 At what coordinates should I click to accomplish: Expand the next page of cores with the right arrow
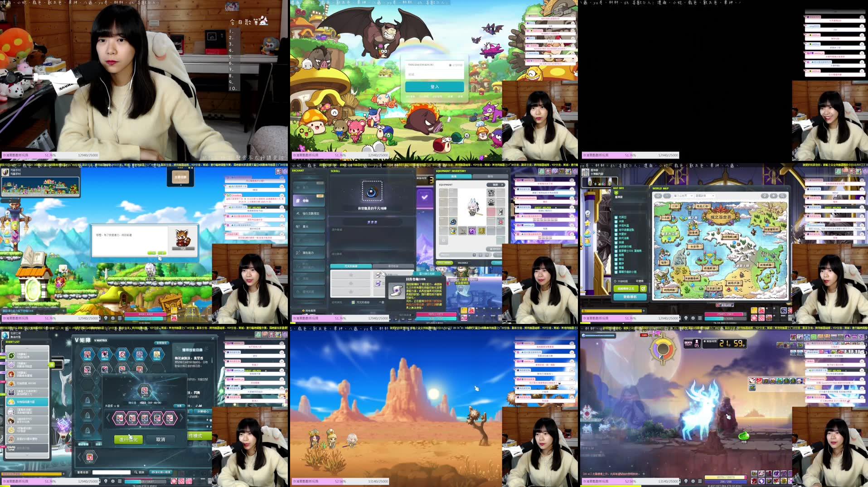point(181,418)
